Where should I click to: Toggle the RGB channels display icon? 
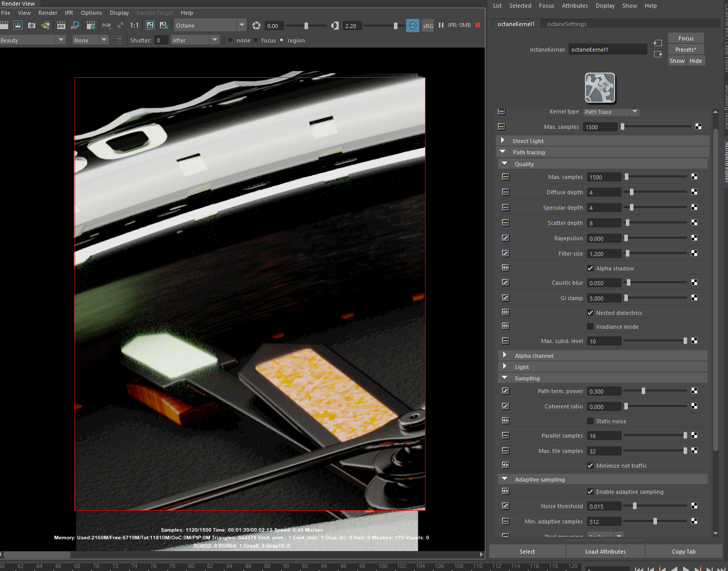[106, 25]
